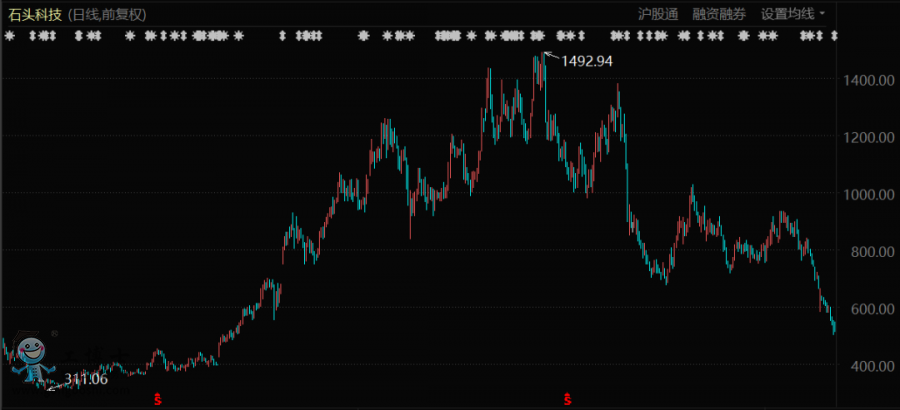Click the arrow pointing to the 311.06 low
Screen dimensions: 900x410
click(x=55, y=384)
